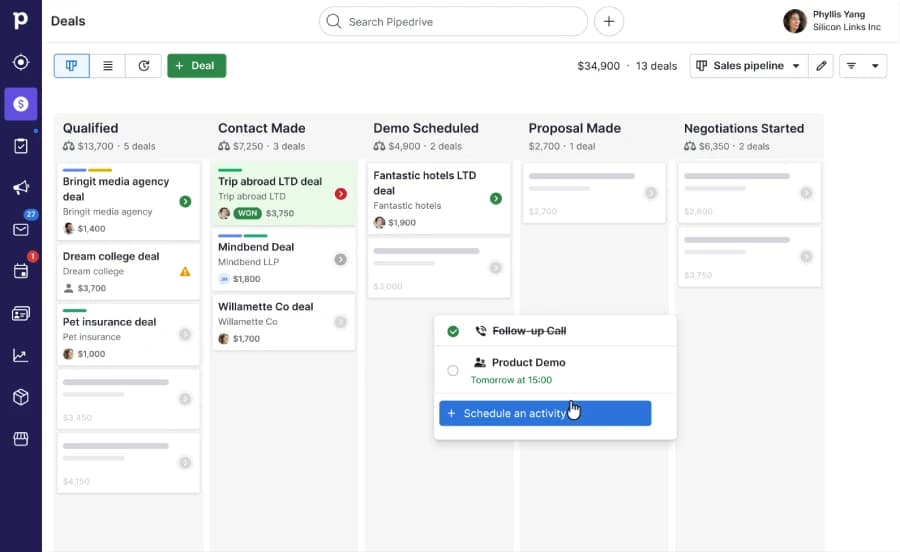Click blue label bar on Bringit deal
This screenshot has height=552, width=900.
74,170
